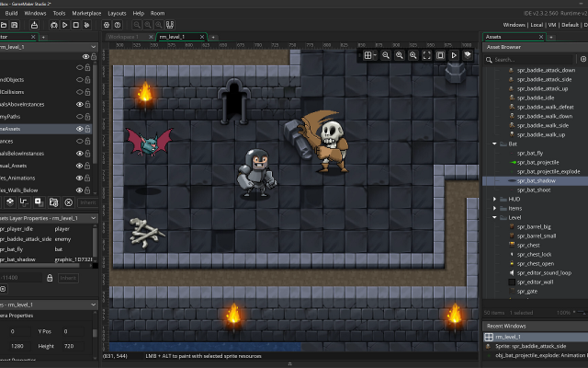Hide the ual_Assets layer eye icon
This screenshot has height=368, width=588.
click(x=80, y=166)
